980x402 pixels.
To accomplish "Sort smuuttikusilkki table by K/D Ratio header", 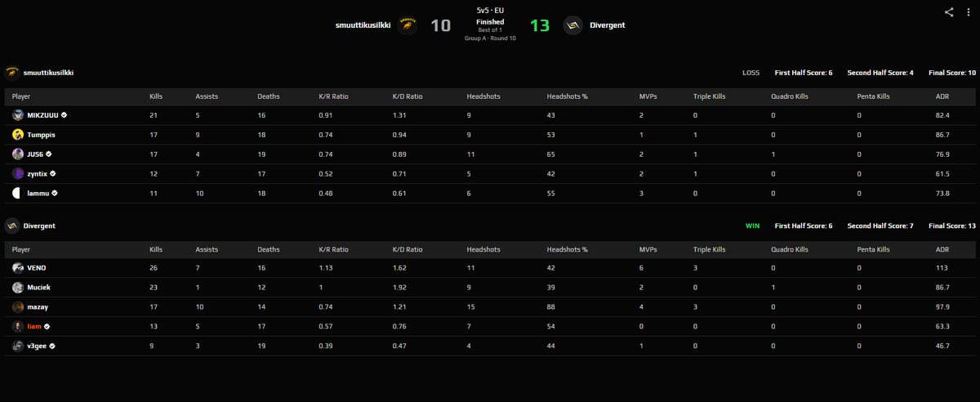I will point(408,96).
